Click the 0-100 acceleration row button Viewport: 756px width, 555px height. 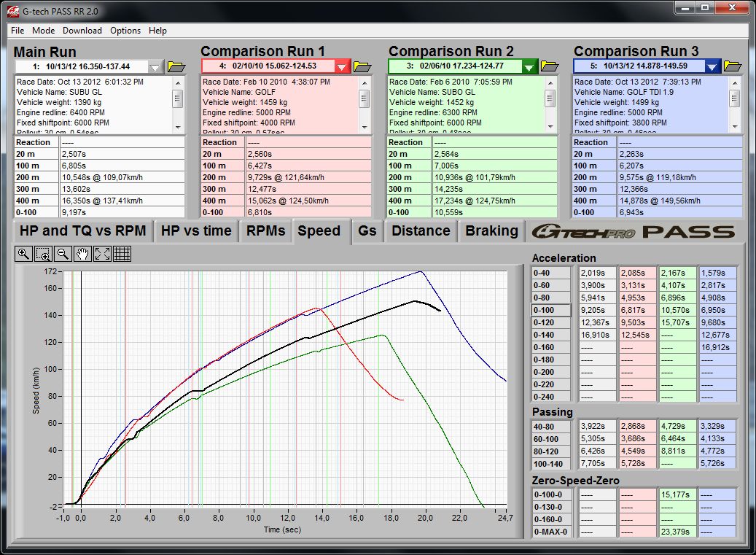551,310
